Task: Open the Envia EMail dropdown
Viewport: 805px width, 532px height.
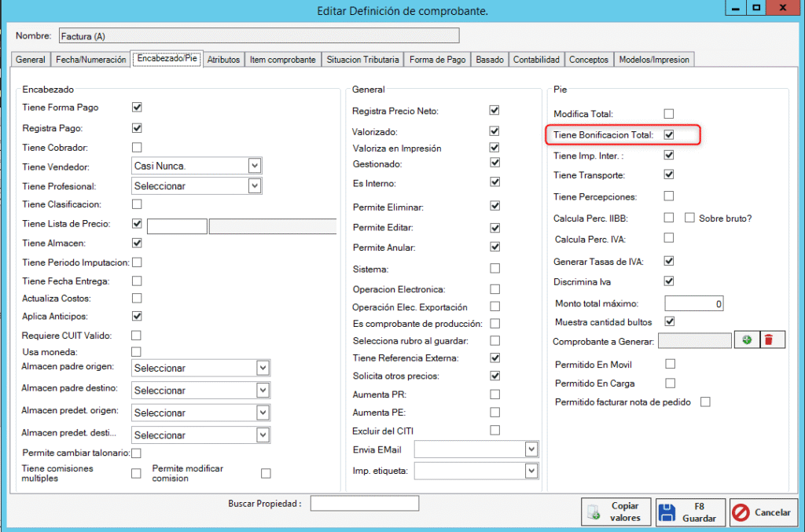Action: click(x=531, y=449)
